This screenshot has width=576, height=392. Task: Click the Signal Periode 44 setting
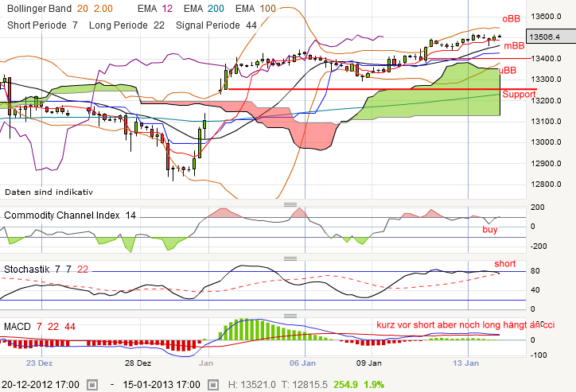point(216,25)
